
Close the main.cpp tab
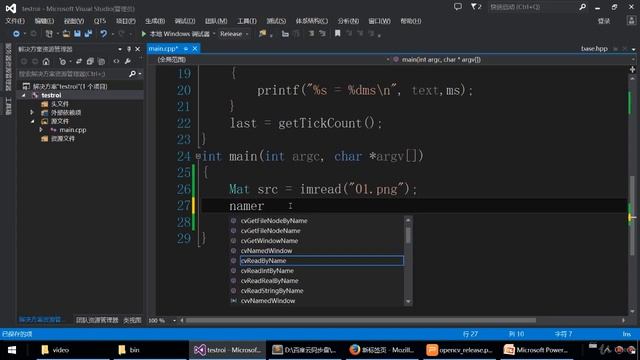(195, 49)
